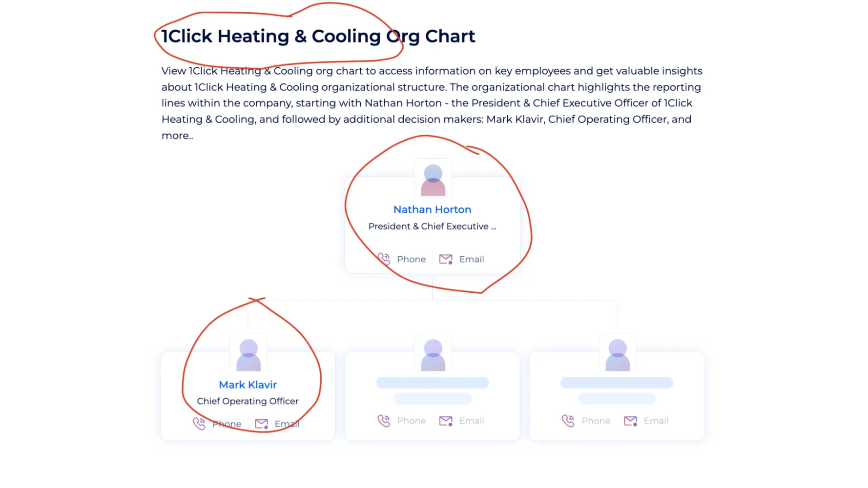Click the Chief Operating Officer title text
The height and width of the screenshot is (488, 868).
pos(248,401)
